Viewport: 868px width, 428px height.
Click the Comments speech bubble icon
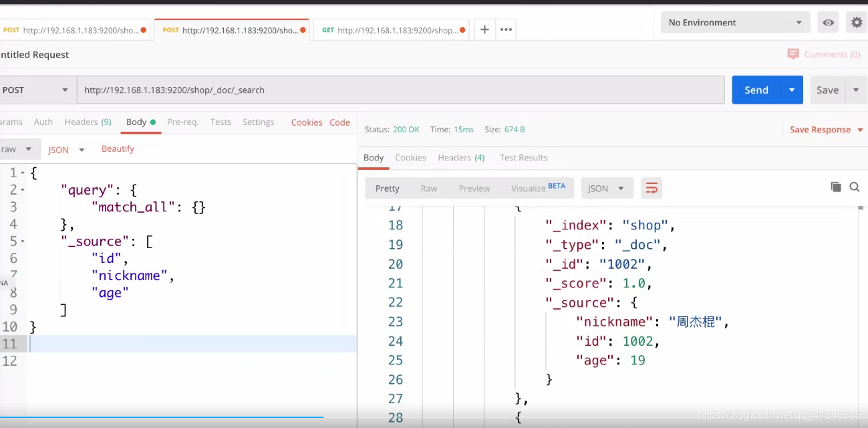click(793, 54)
